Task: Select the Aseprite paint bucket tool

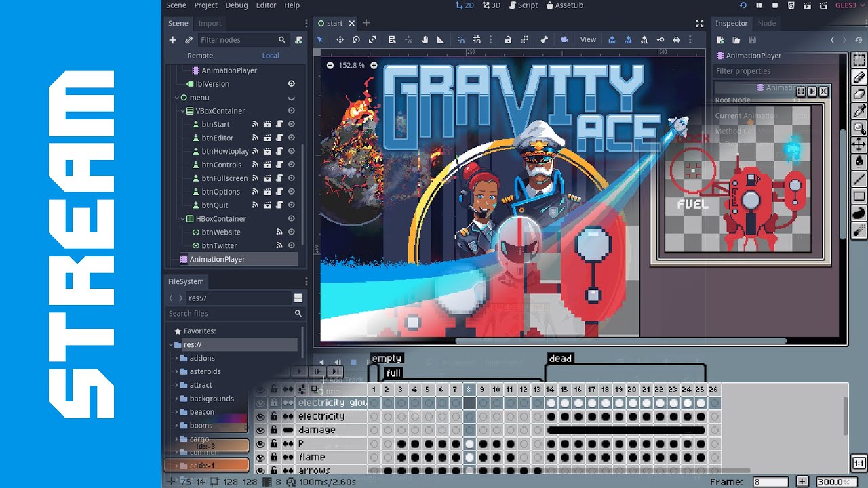Action: click(859, 161)
